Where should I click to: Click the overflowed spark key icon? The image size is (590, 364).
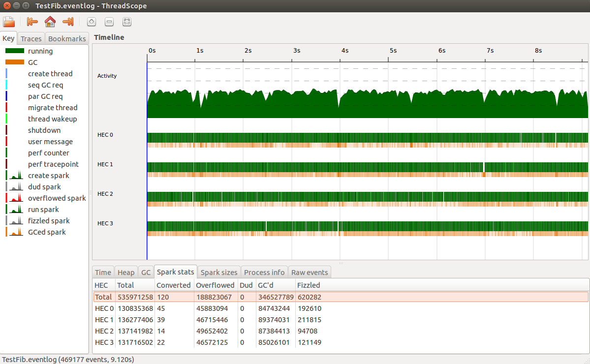pyautogui.click(x=15, y=198)
